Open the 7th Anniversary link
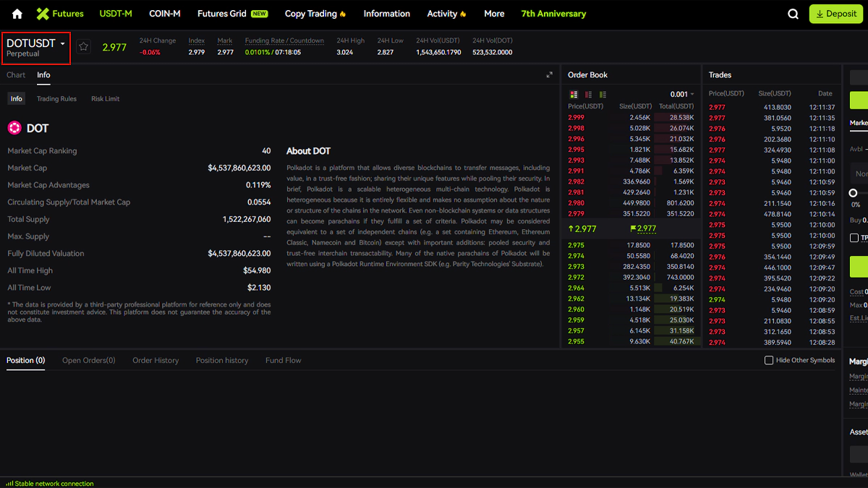 [553, 14]
